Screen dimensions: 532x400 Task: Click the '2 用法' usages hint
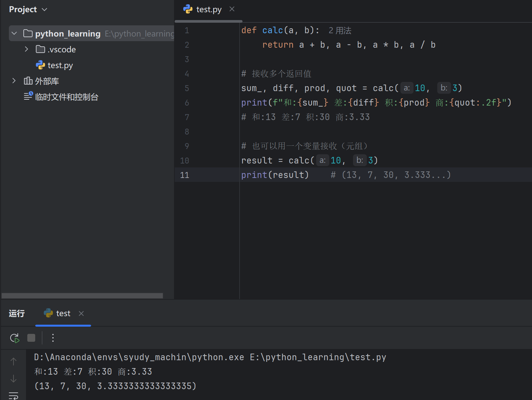(340, 31)
